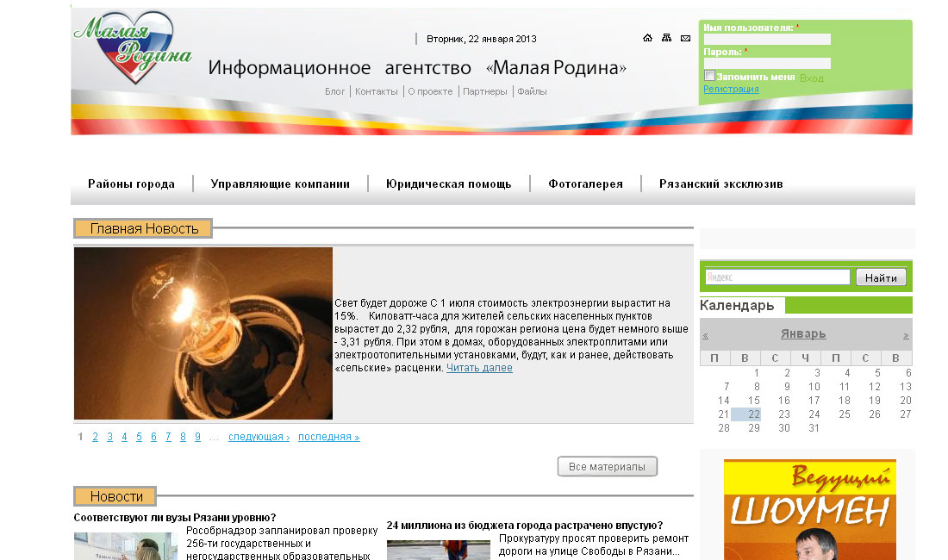
Task: Open Рязанский эксклюзив in main navigation
Action: (x=720, y=184)
